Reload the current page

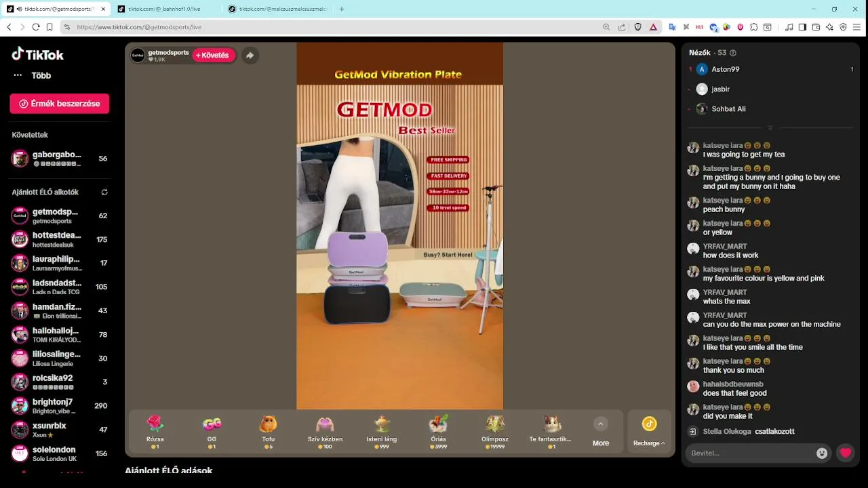coord(36,27)
